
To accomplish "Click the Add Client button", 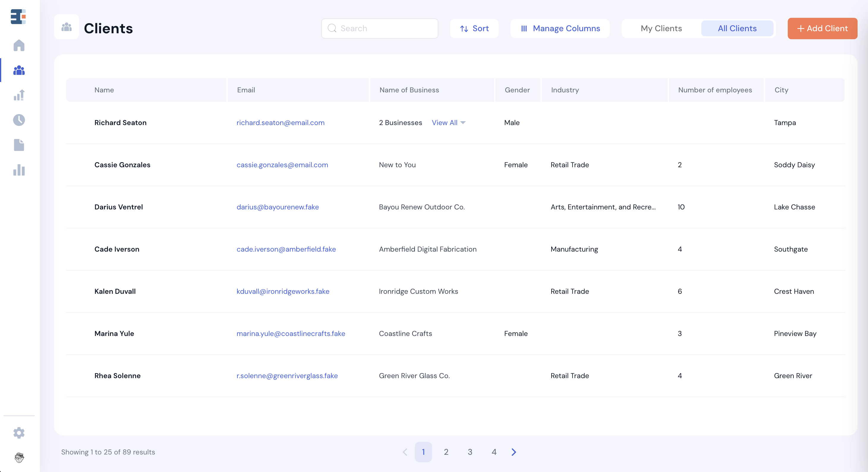I will [x=822, y=28].
